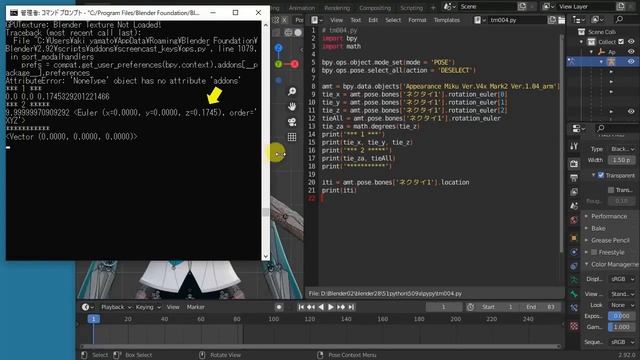Viewport: 640px width, 360px height.
Task: Open the text editor View menu
Action: 336,20
